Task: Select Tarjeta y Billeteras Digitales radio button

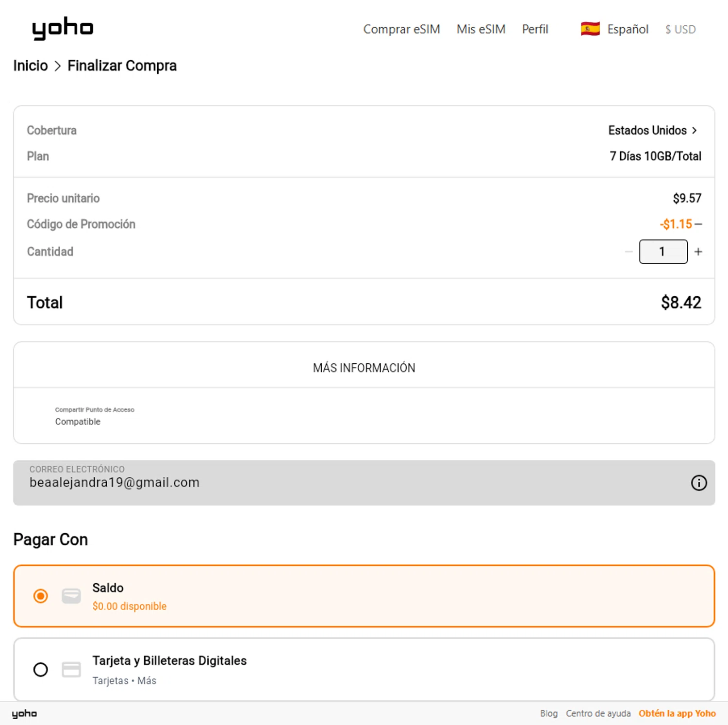Action: pyautogui.click(x=41, y=670)
